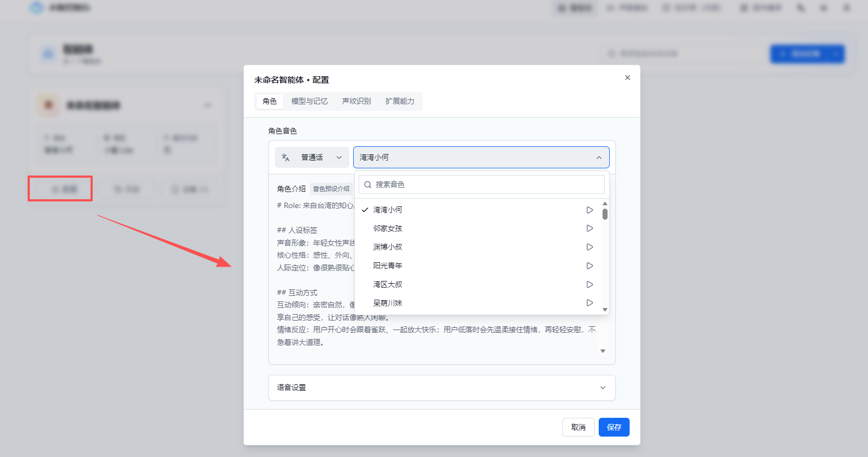This screenshot has width=868, height=457.
Task: Pick the 渊博小叔 voice
Action: [478, 247]
